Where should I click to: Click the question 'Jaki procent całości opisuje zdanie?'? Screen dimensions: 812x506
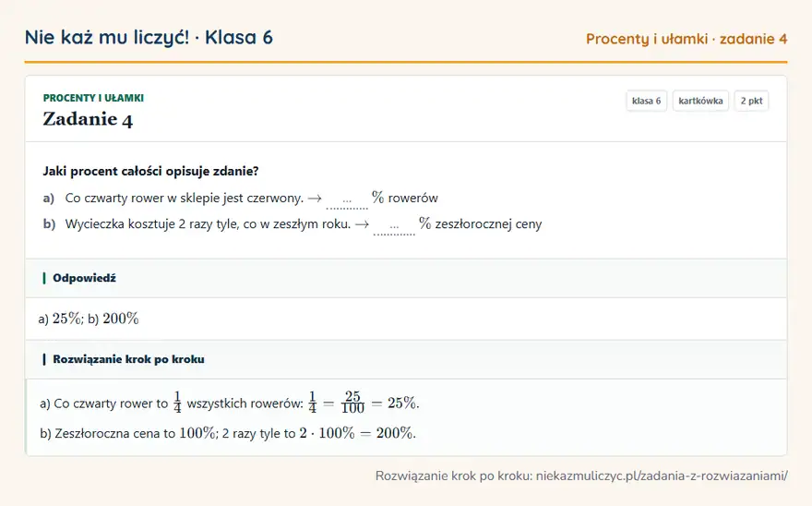150,171
